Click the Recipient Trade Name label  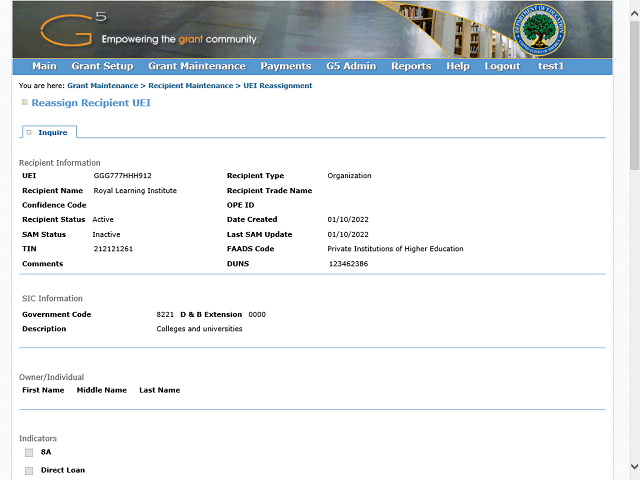click(269, 191)
